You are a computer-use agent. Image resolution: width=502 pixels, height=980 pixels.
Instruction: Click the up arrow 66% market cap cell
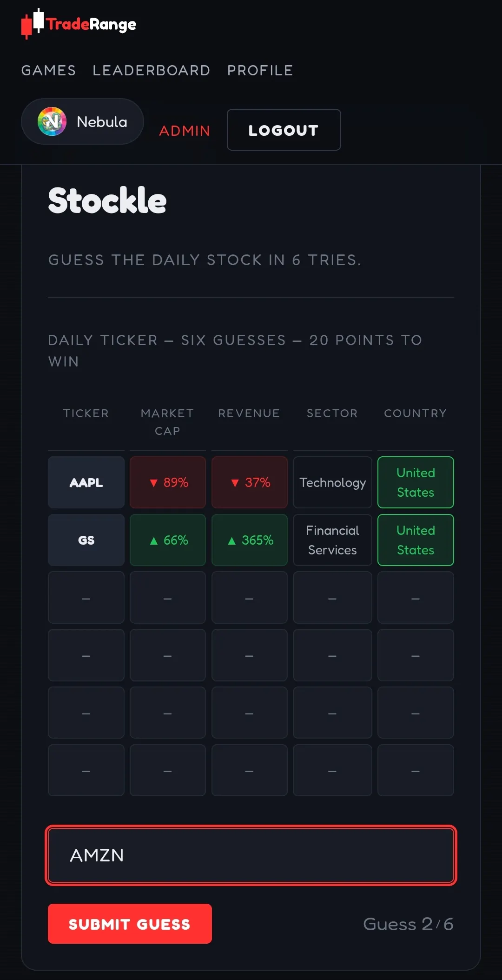(168, 540)
